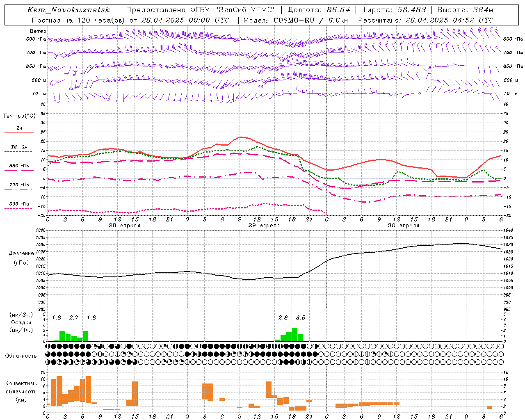Click the longitude value 86.54
Viewport: 525px width, 420px height.
338,10
